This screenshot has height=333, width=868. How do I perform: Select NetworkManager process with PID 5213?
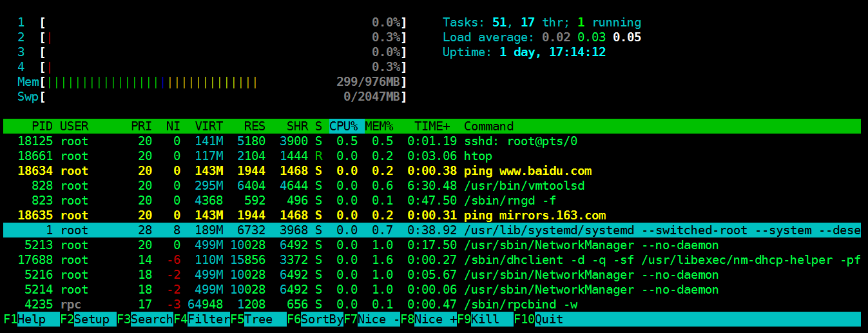click(x=432, y=245)
